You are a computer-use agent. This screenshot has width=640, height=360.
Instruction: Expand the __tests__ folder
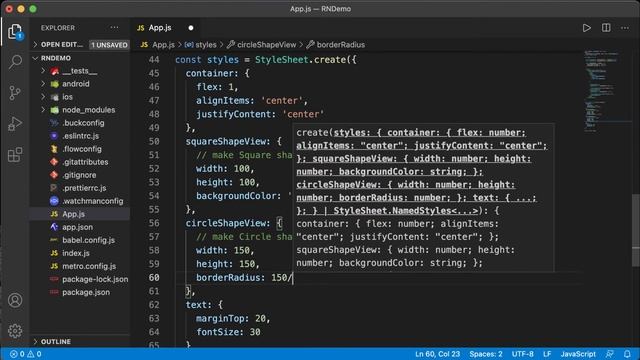point(43,71)
